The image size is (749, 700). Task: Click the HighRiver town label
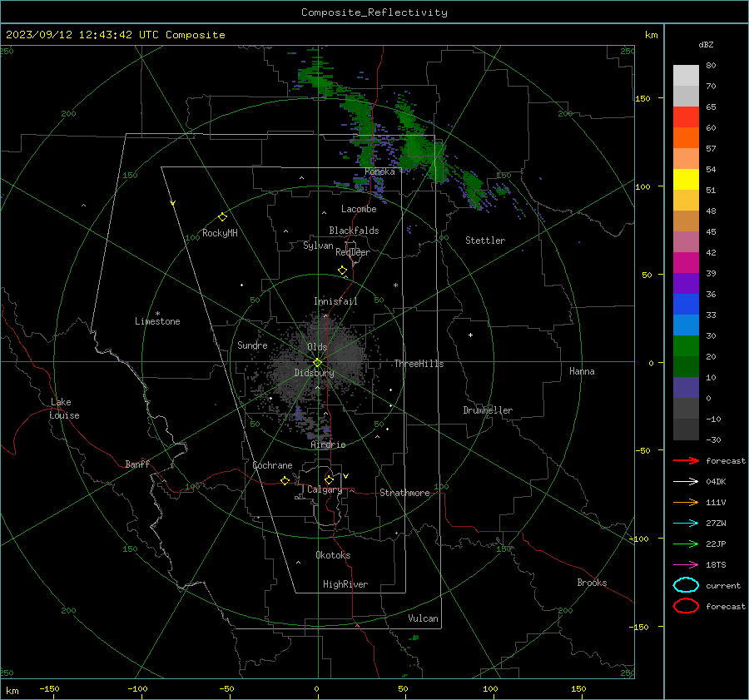[x=345, y=584]
